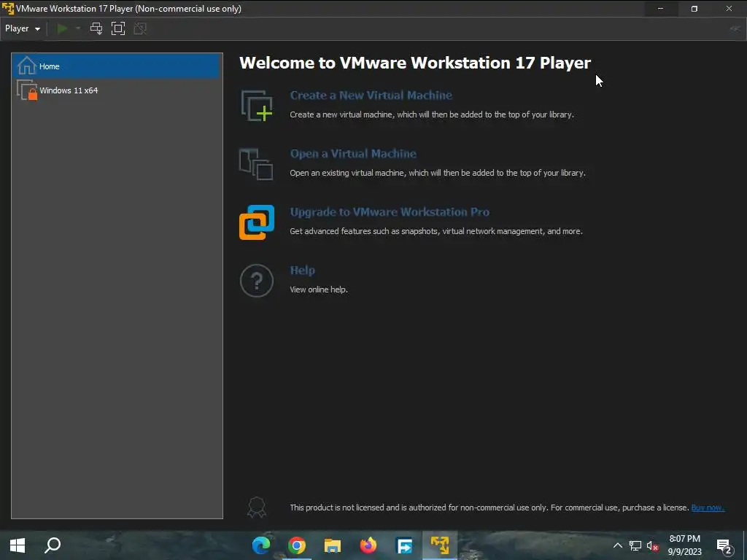This screenshot has height=560, width=747.
Task: Click the VMware icon in title bar
Action: tap(7, 9)
